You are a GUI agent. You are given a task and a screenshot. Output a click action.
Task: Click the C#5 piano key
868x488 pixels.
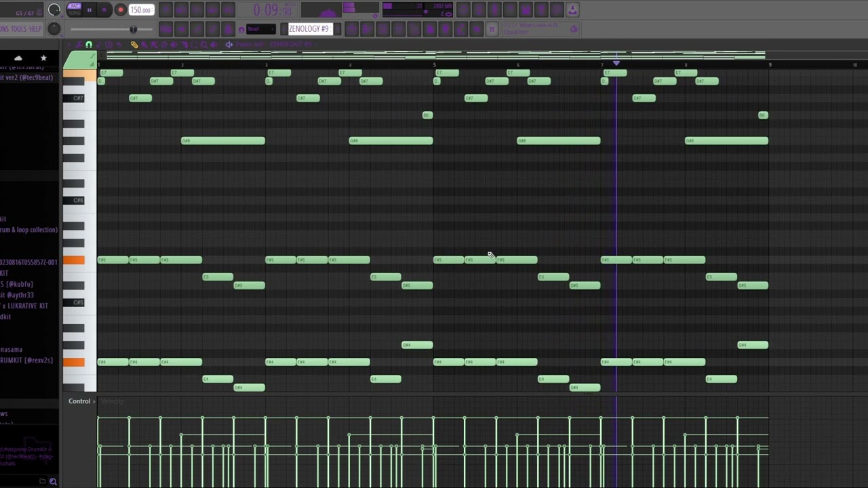pyautogui.click(x=75, y=302)
